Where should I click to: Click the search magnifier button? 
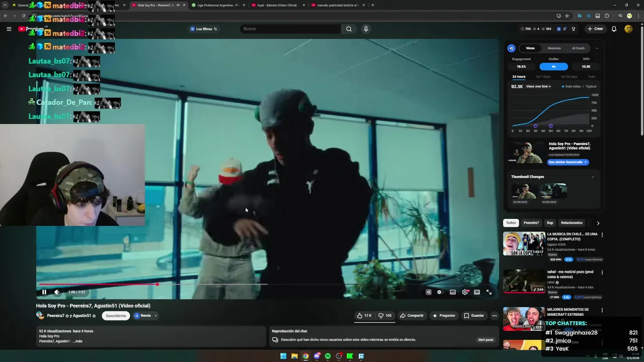pos(349,29)
